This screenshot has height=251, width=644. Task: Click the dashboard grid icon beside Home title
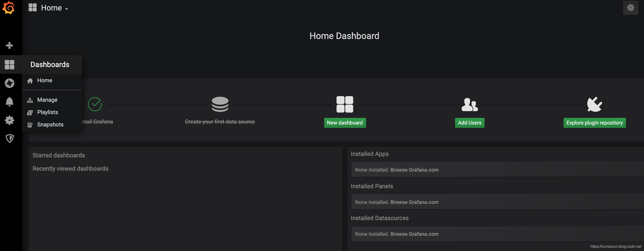tap(33, 8)
